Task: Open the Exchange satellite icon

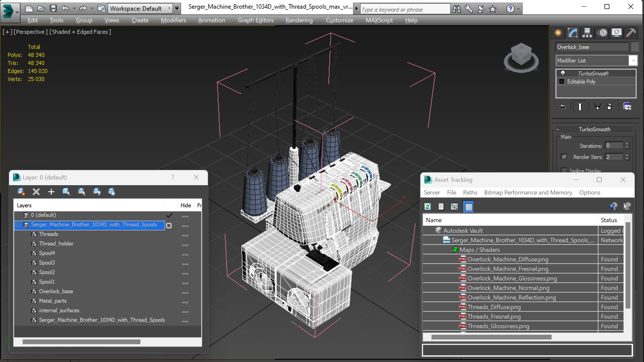Action: click(481, 9)
